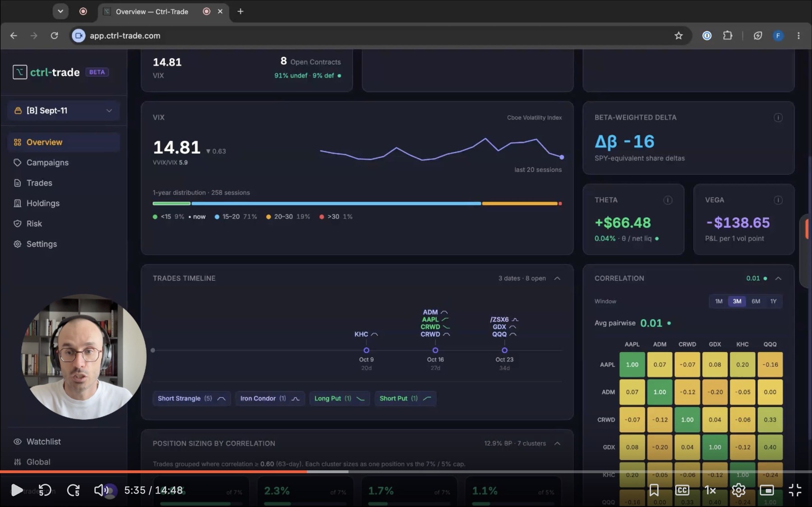This screenshot has height=507, width=812.
Task: Collapse Position Sizing by Correlation panel
Action: 557,443
